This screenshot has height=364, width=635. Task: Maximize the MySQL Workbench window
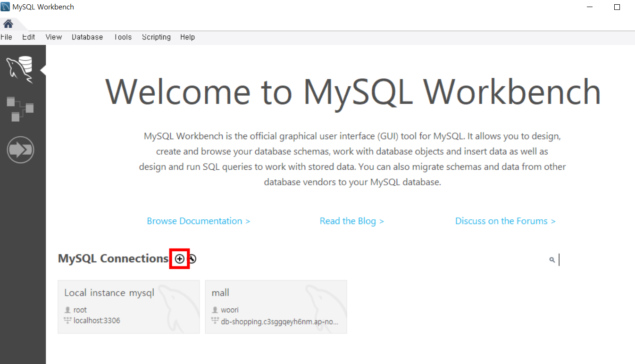(x=617, y=7)
